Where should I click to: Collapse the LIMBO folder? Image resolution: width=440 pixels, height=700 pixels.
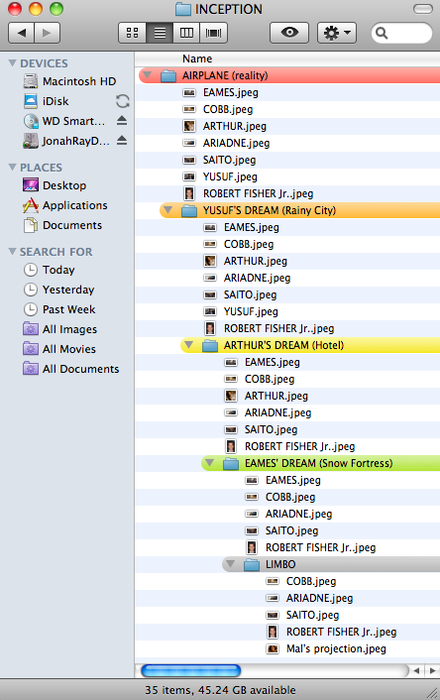click(230, 564)
